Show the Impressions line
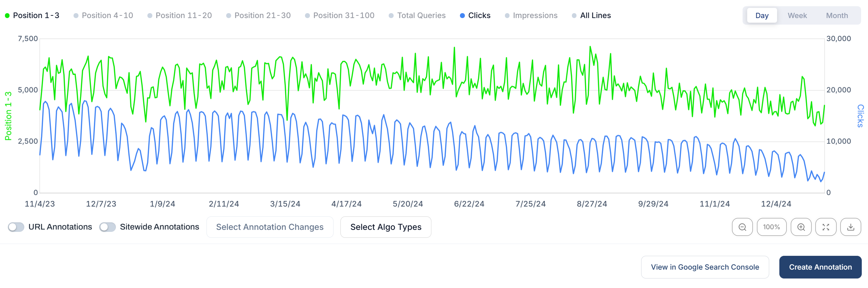The image size is (868, 288). (531, 15)
